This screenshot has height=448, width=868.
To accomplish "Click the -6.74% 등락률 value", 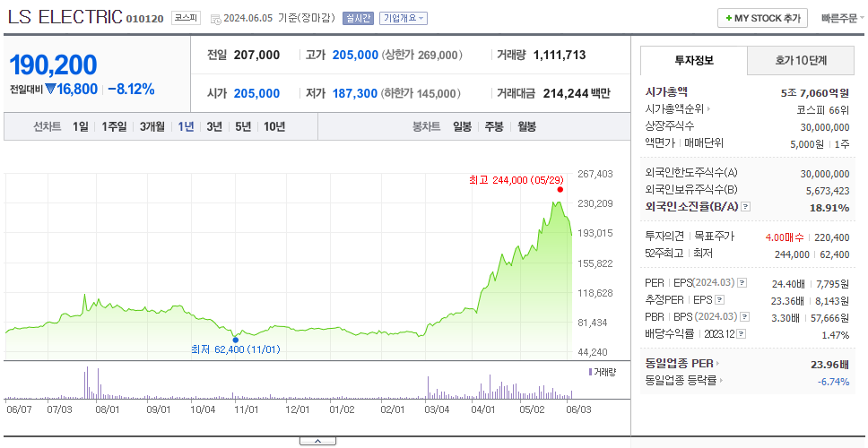I will point(833,381).
